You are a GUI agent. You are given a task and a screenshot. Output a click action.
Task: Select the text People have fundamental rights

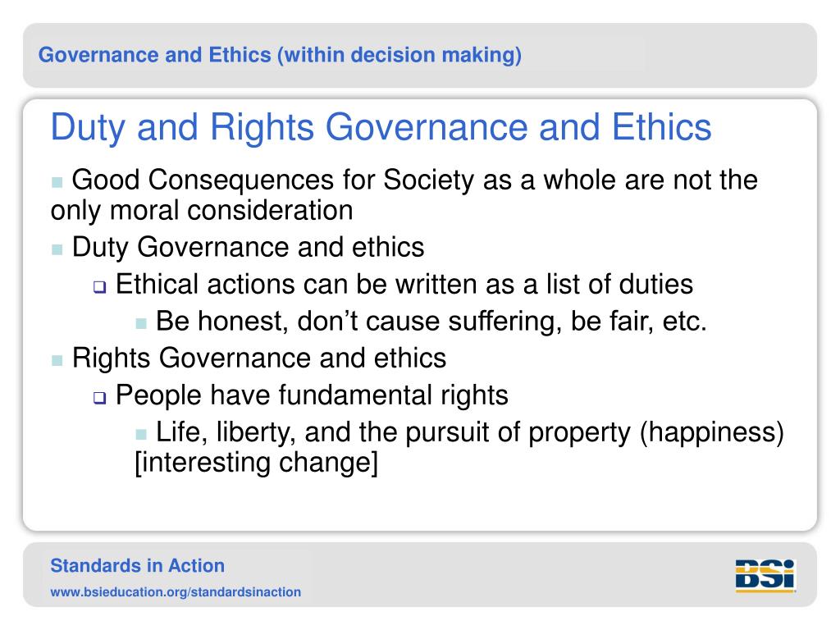pyautogui.click(x=312, y=395)
